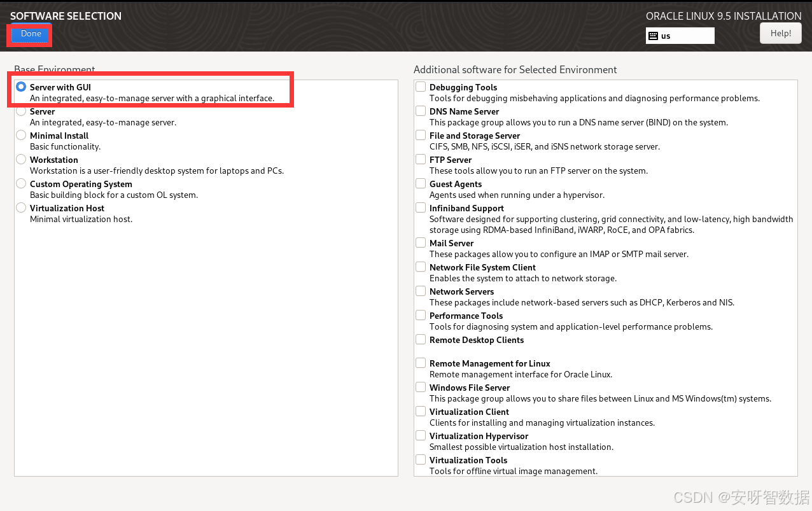Enable the FTP Server checkbox

pos(421,159)
